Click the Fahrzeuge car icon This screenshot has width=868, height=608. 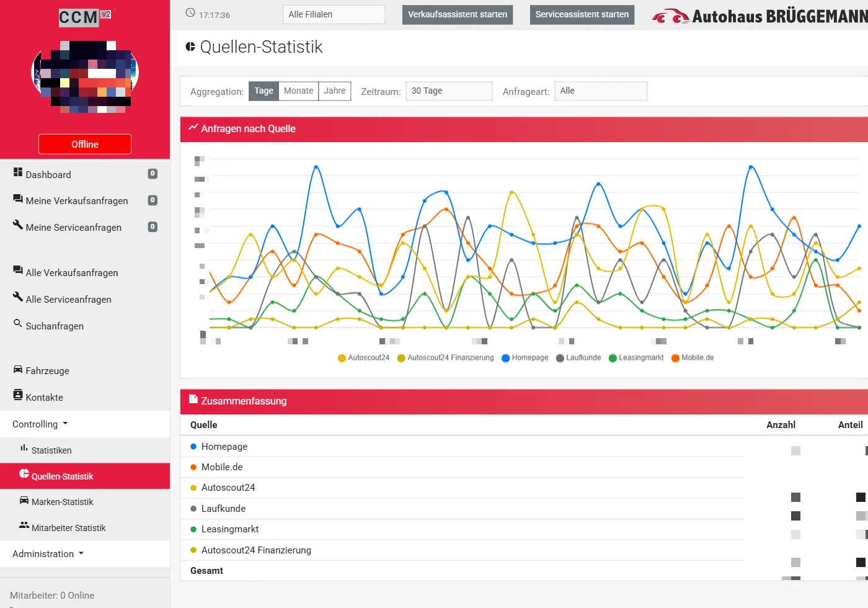(x=18, y=369)
